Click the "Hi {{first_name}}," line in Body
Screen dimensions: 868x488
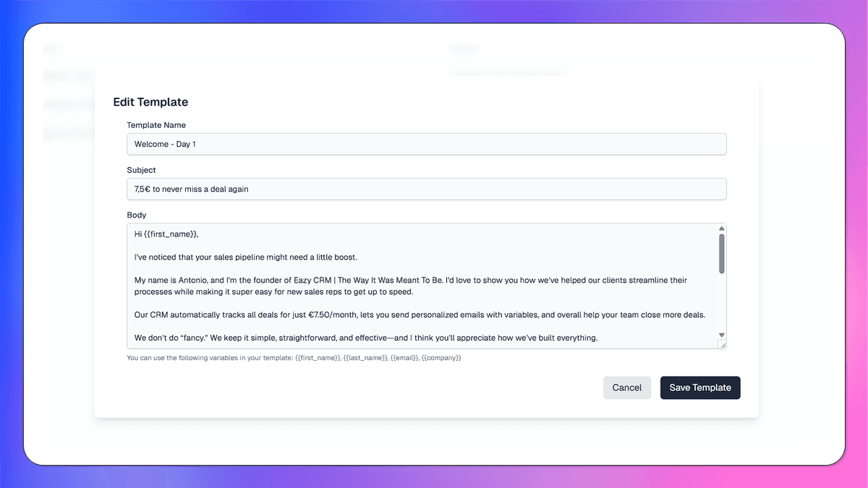(166, 234)
